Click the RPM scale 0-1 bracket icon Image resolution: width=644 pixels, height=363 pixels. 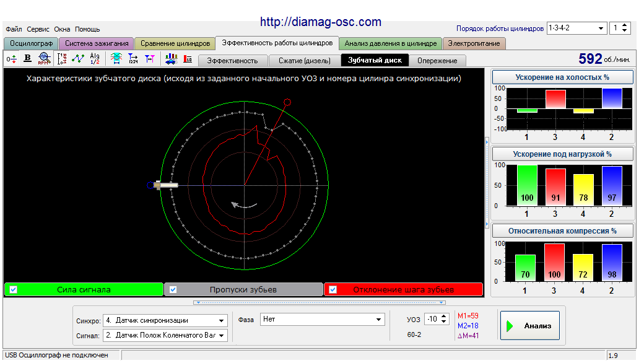coord(61,59)
